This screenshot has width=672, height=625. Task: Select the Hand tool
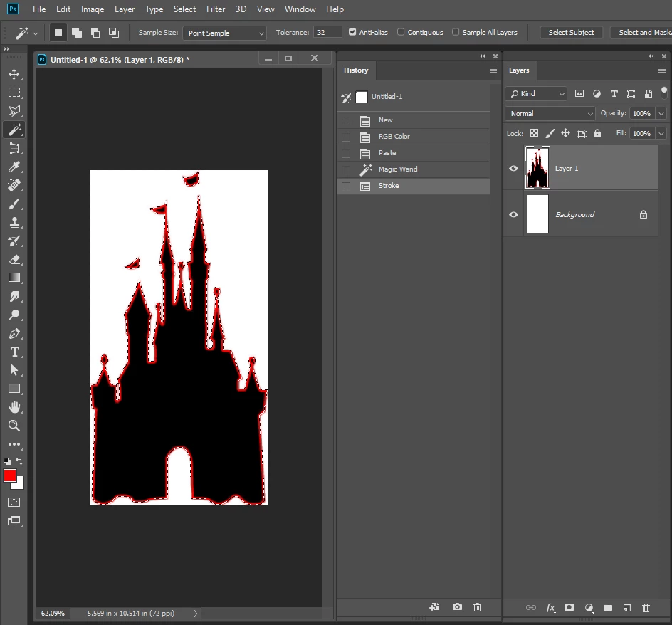(x=14, y=407)
